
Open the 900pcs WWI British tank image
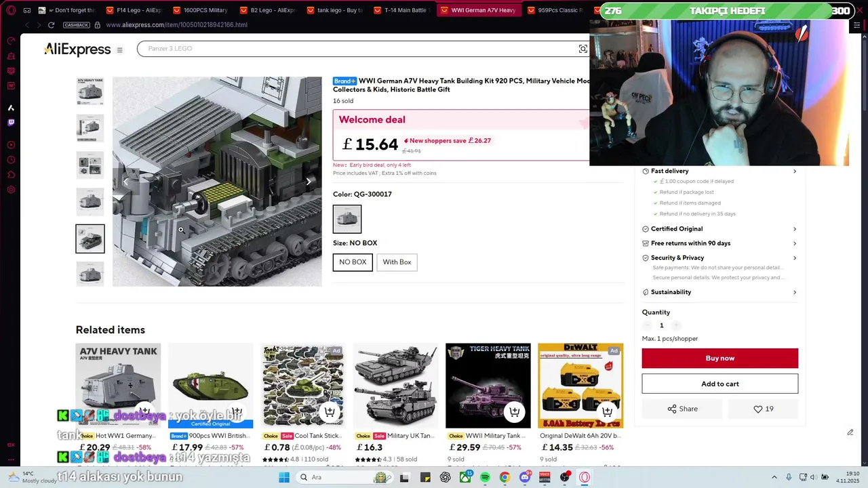pos(210,386)
